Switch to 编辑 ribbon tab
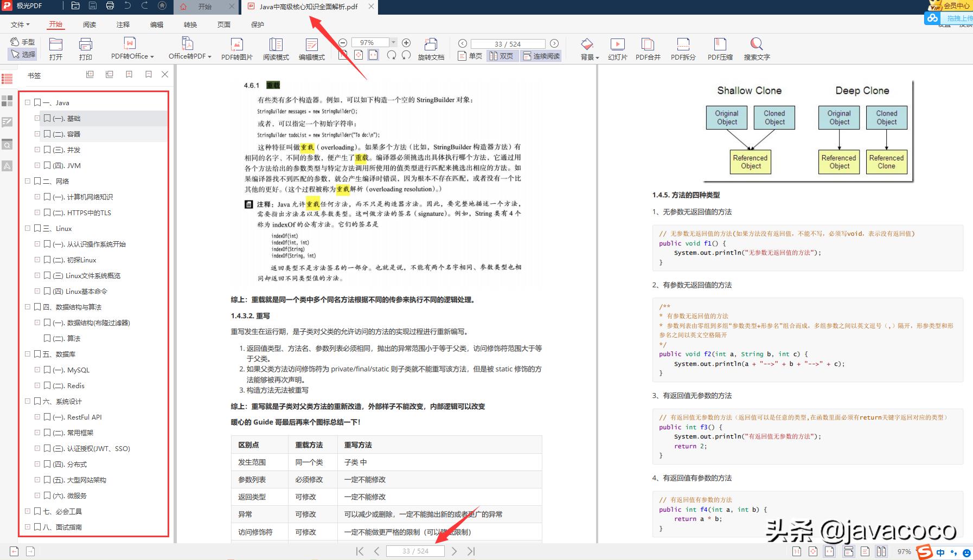This screenshot has width=973, height=560. [x=157, y=24]
